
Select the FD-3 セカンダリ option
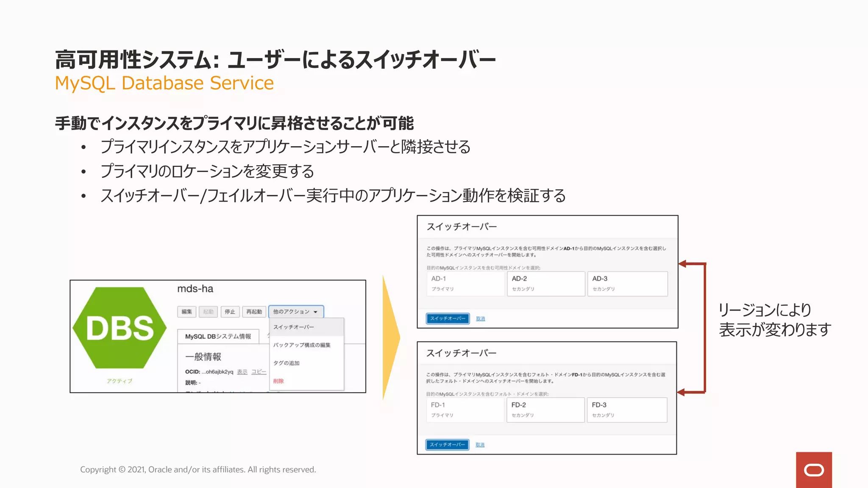pyautogui.click(x=627, y=410)
